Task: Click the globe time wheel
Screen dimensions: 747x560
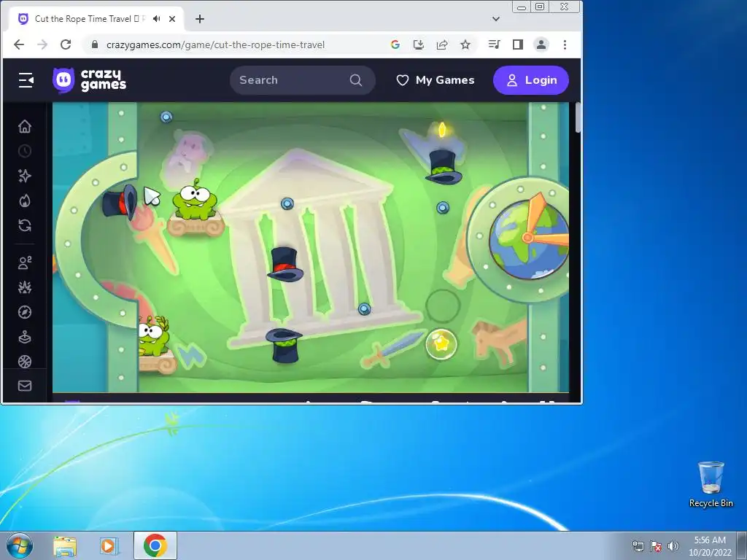Action: 528,239
